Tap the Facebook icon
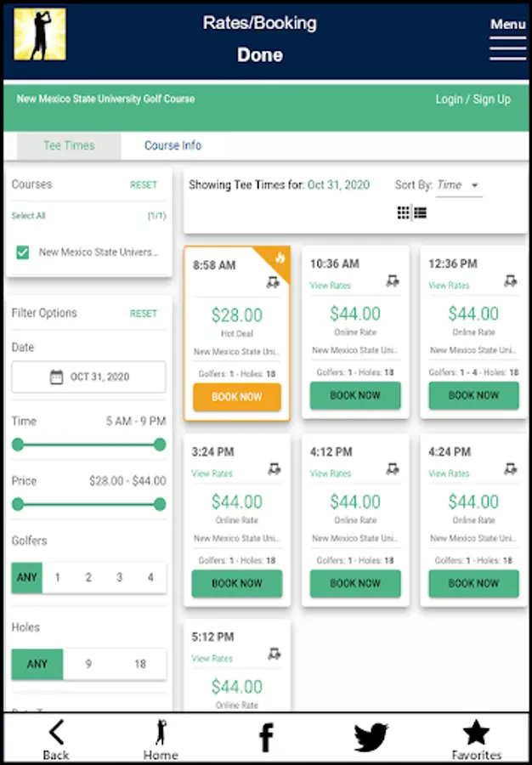The height and width of the screenshot is (765, 532). [x=265, y=736]
